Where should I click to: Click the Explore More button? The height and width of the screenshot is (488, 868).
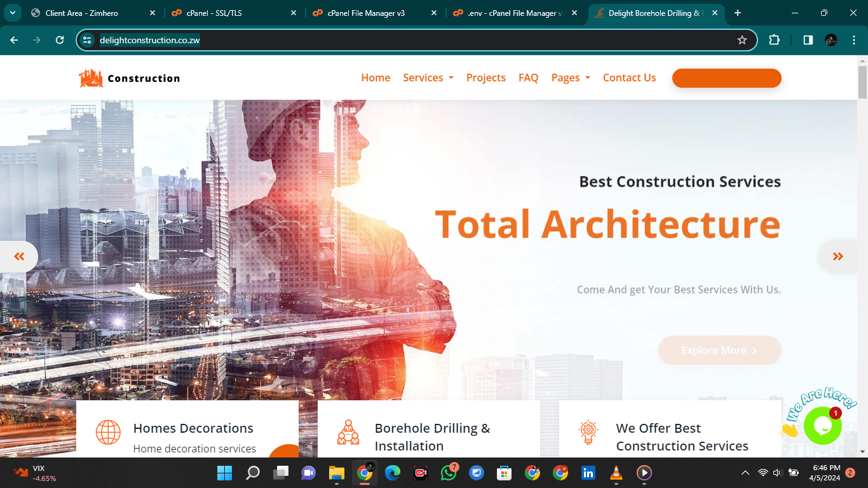click(x=719, y=350)
